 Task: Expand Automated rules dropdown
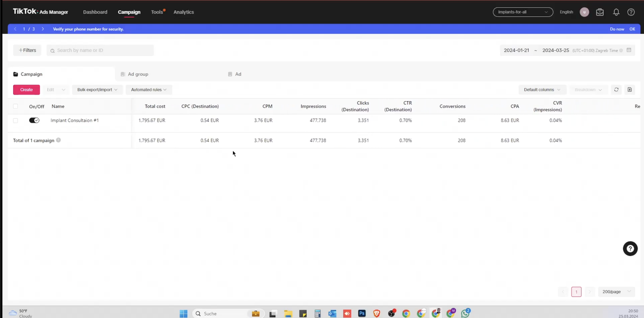pyautogui.click(x=149, y=90)
